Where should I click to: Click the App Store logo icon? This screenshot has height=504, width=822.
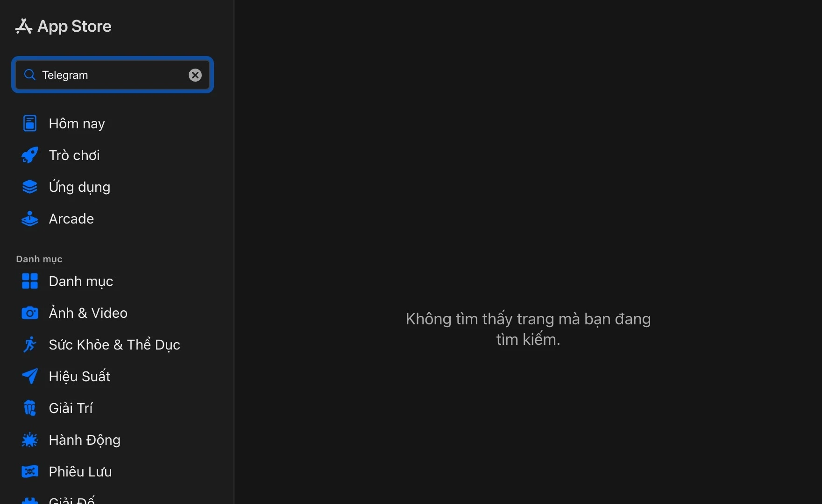(x=23, y=26)
